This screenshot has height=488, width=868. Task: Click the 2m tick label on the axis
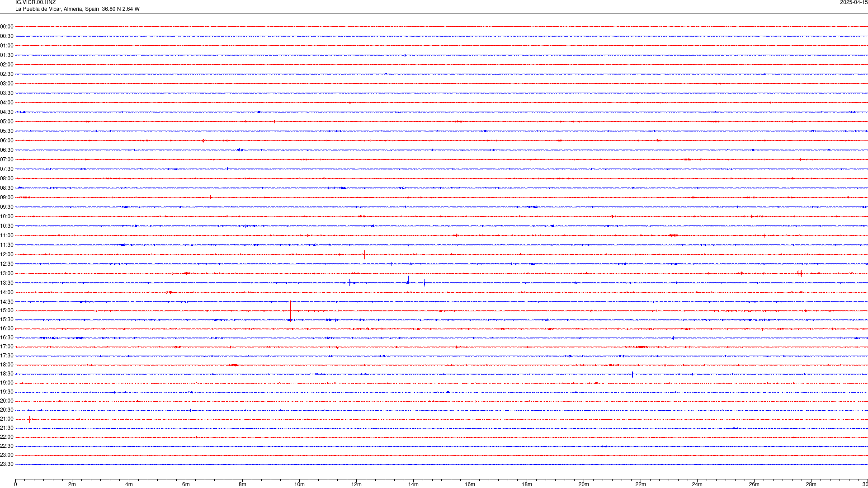72,484
